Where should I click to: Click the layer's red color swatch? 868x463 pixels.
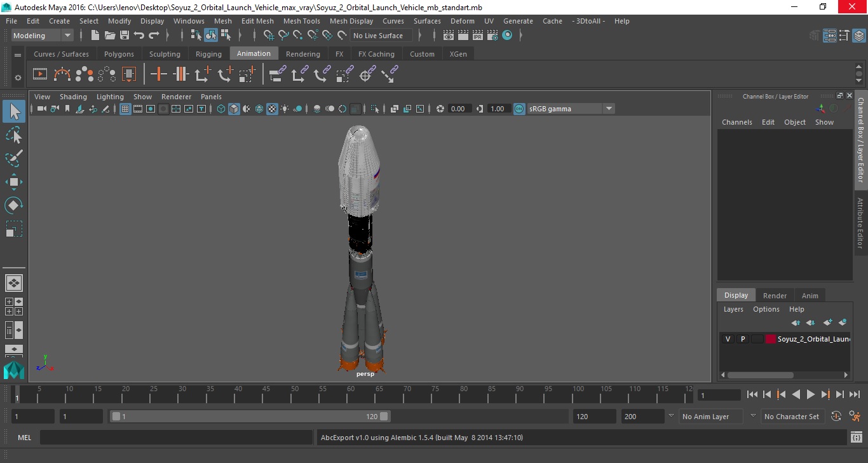(771, 339)
